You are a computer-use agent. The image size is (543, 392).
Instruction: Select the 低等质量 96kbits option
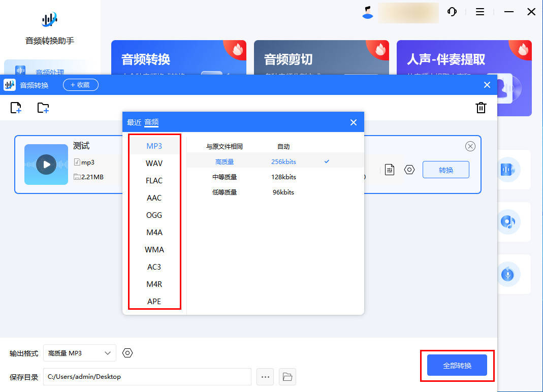tap(254, 192)
